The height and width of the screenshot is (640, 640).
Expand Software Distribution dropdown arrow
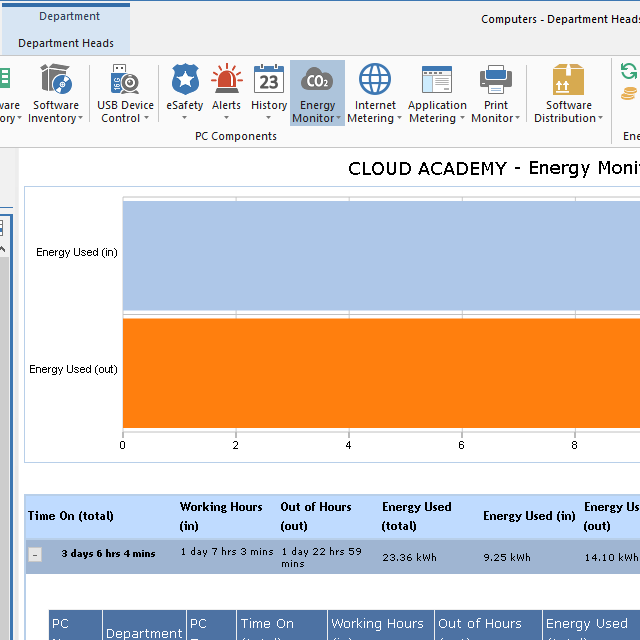coord(600,118)
